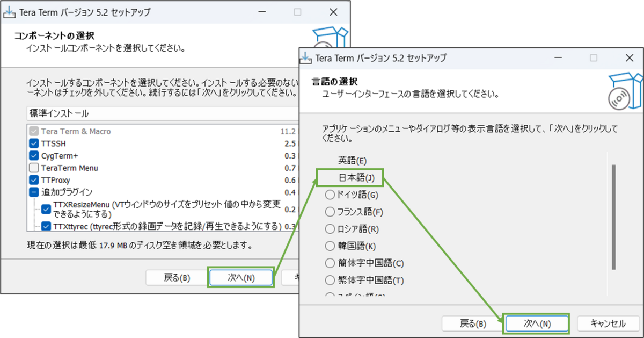Click the Tera Term & Macro component label
The image size is (644, 338).
click(x=76, y=131)
